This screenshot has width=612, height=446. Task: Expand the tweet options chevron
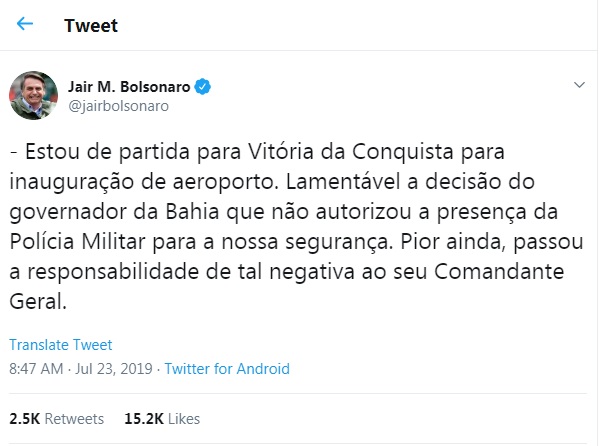point(579,86)
